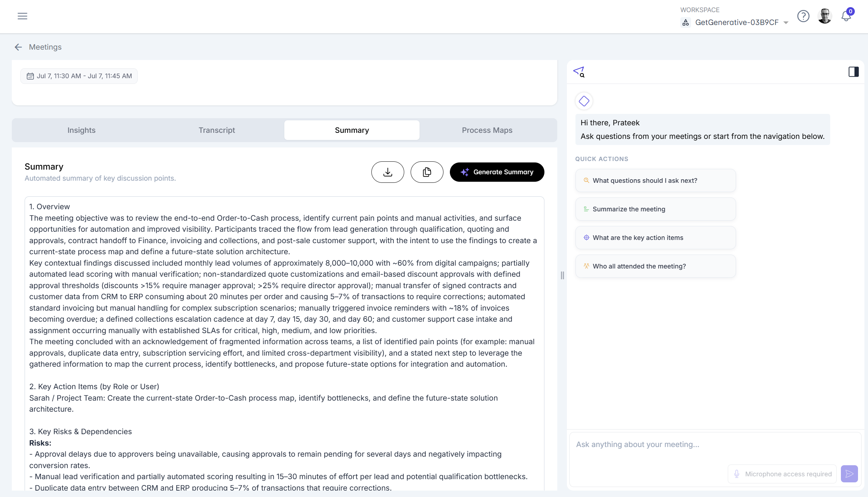This screenshot has height=497, width=868.
Task: Select 'What questions should I ask next?'
Action: click(655, 181)
